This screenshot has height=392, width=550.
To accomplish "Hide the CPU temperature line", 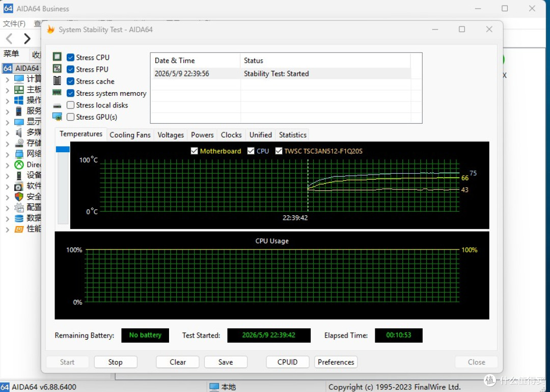I will pos(251,151).
